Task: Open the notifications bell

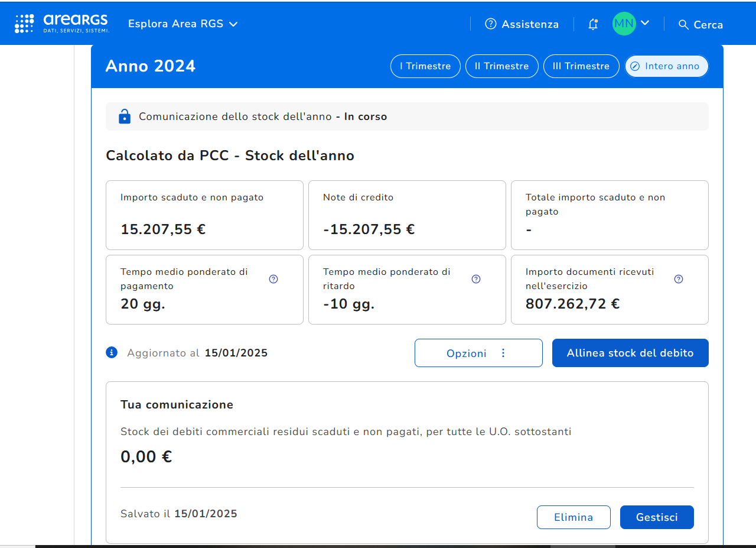Action: [593, 24]
